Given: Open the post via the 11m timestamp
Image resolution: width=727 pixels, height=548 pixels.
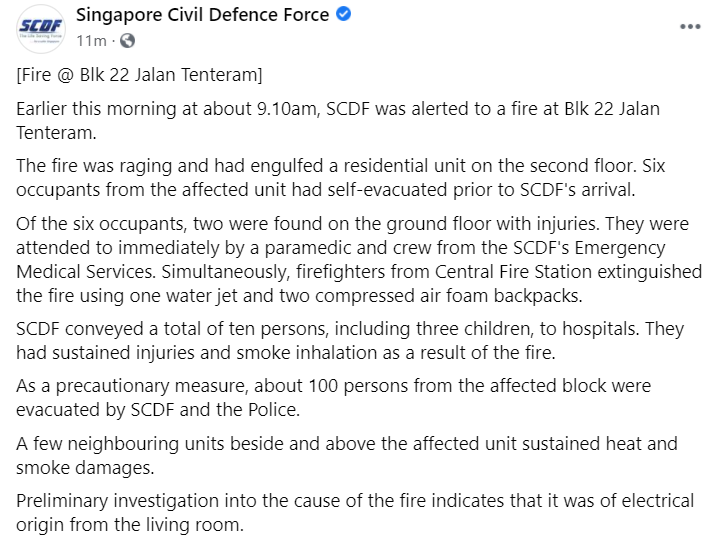Looking at the screenshot, I should [91, 41].
